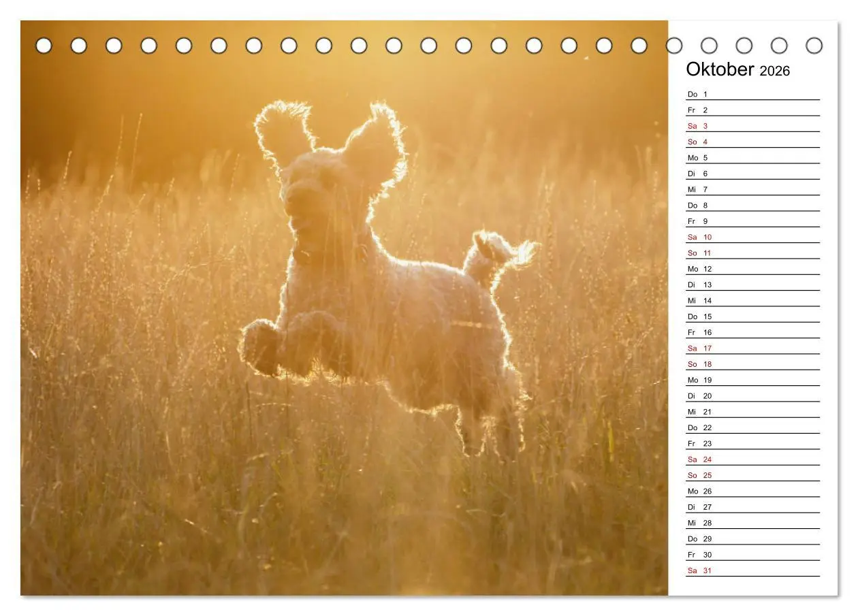Select the Sunday row 'So 4'
Screen dimensions: 858x616
coord(752,142)
